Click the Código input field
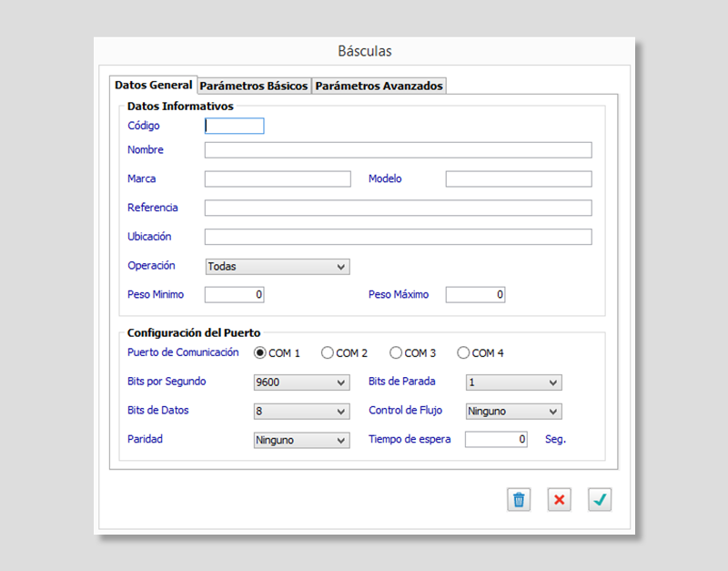 pyautogui.click(x=234, y=127)
